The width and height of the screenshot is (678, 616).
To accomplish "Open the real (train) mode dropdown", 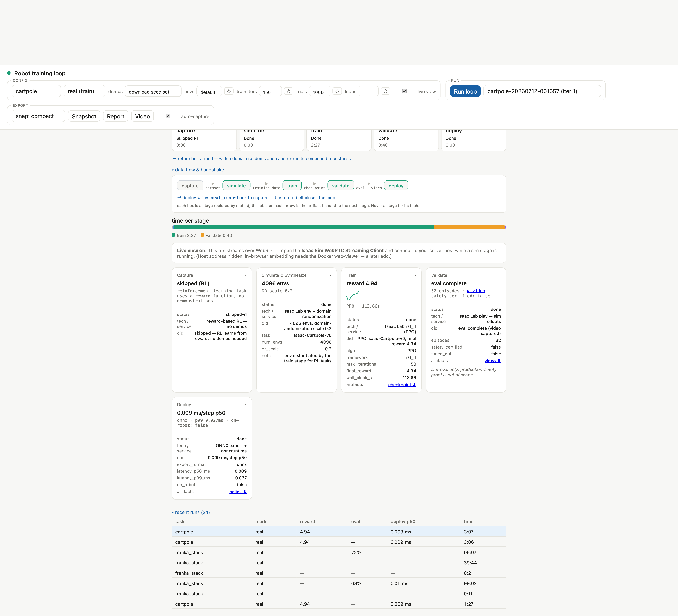I will tap(84, 91).
